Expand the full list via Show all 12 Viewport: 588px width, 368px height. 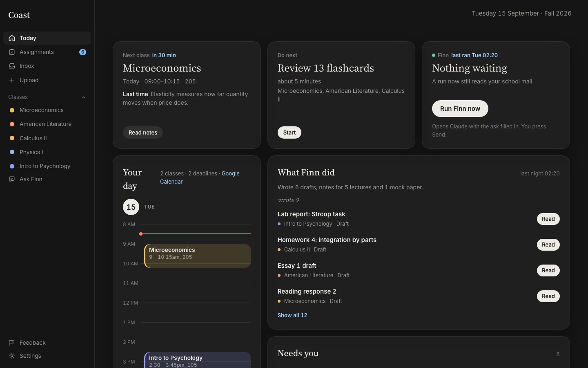(292, 315)
